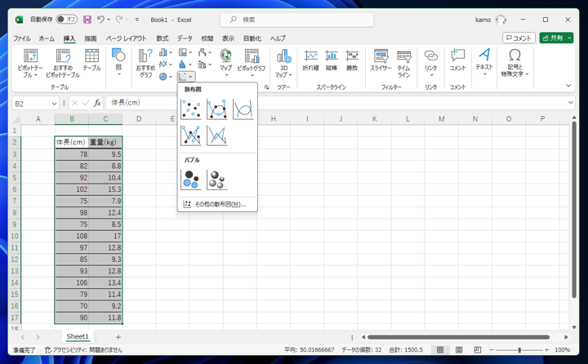Switch to Normal view in status bar

pyautogui.click(x=440, y=350)
